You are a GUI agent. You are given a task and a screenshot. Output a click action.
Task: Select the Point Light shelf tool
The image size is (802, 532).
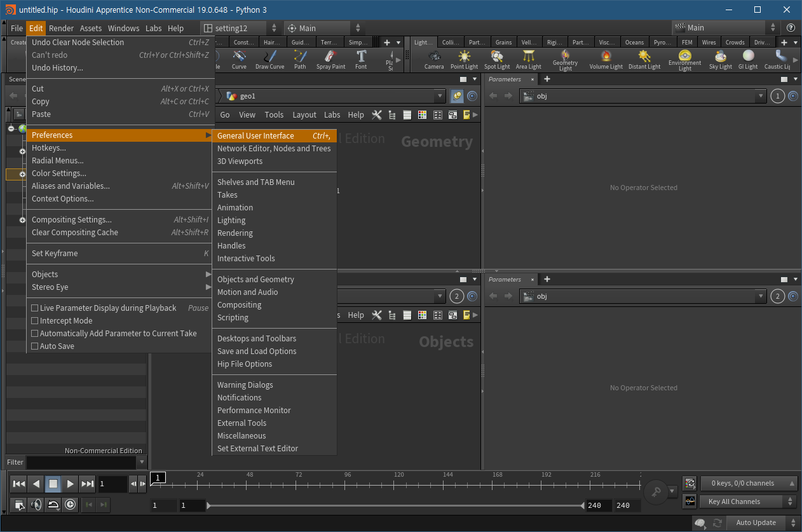click(464, 60)
